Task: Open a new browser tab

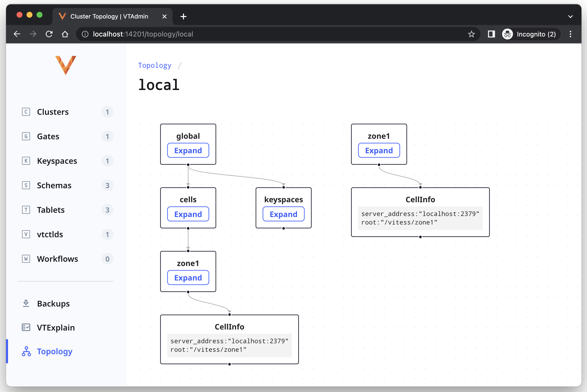Action: tap(183, 16)
